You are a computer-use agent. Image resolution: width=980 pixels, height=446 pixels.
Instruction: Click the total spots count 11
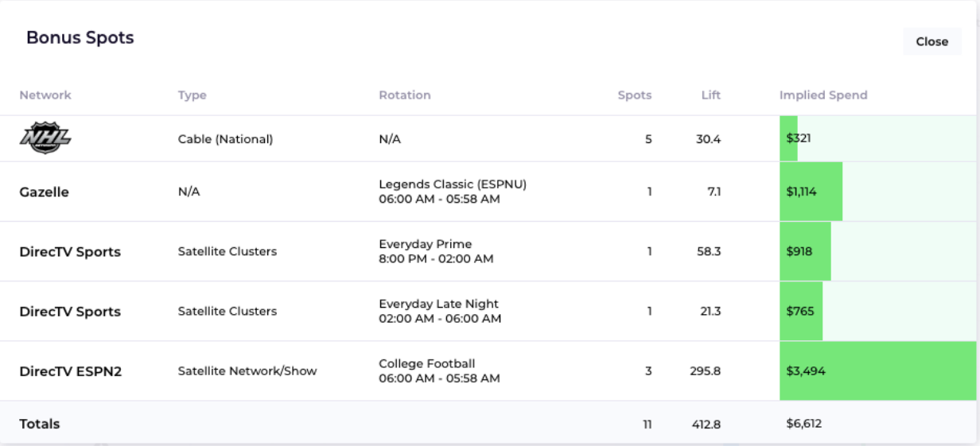[x=647, y=425]
